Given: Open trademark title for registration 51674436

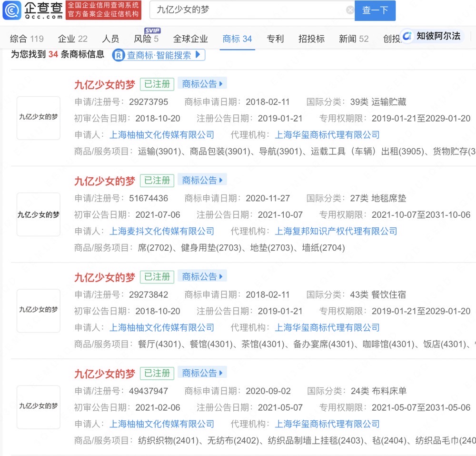Looking at the screenshot, I should (x=105, y=181).
